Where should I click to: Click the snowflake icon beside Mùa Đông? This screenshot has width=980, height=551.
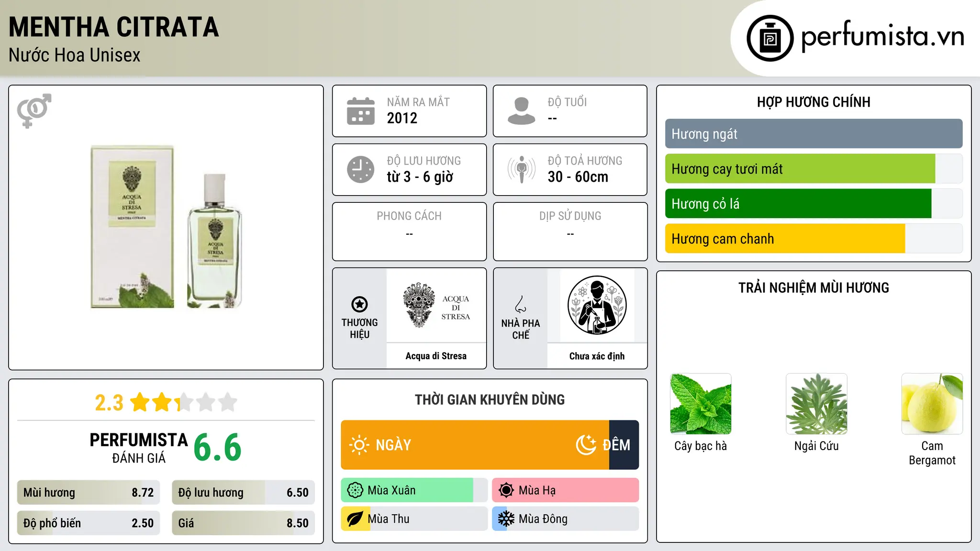pyautogui.click(x=506, y=519)
